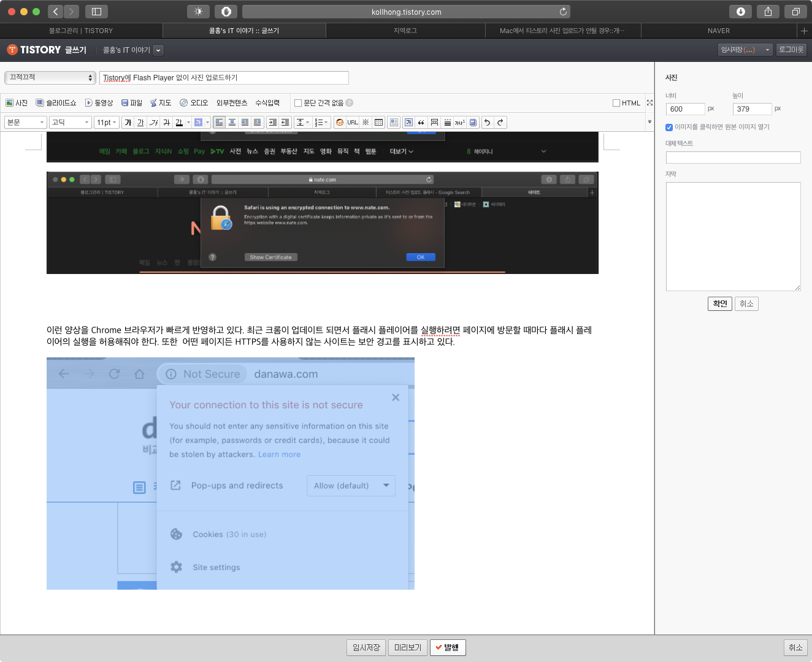Click 확인 in the photo panel
The height and width of the screenshot is (662, 812).
point(719,303)
